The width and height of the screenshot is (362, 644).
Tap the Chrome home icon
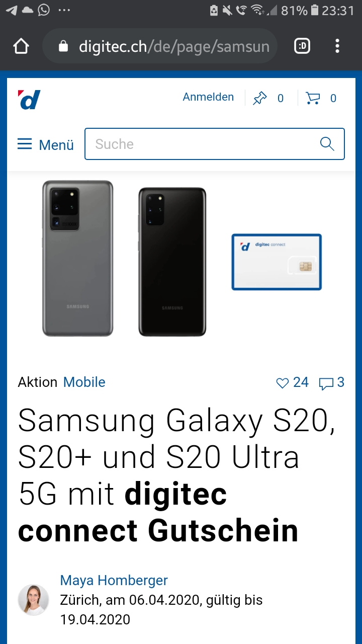point(21,47)
